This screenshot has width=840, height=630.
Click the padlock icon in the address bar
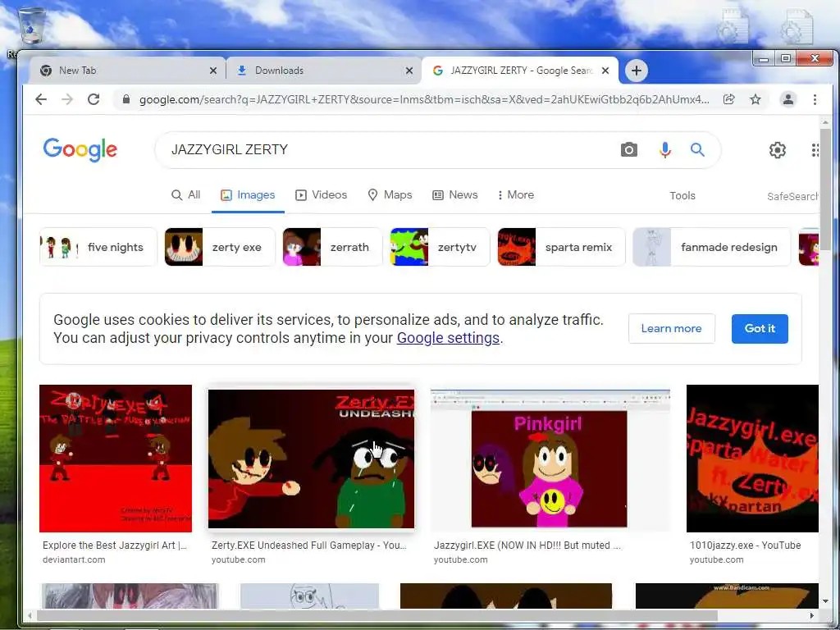pyautogui.click(x=126, y=99)
